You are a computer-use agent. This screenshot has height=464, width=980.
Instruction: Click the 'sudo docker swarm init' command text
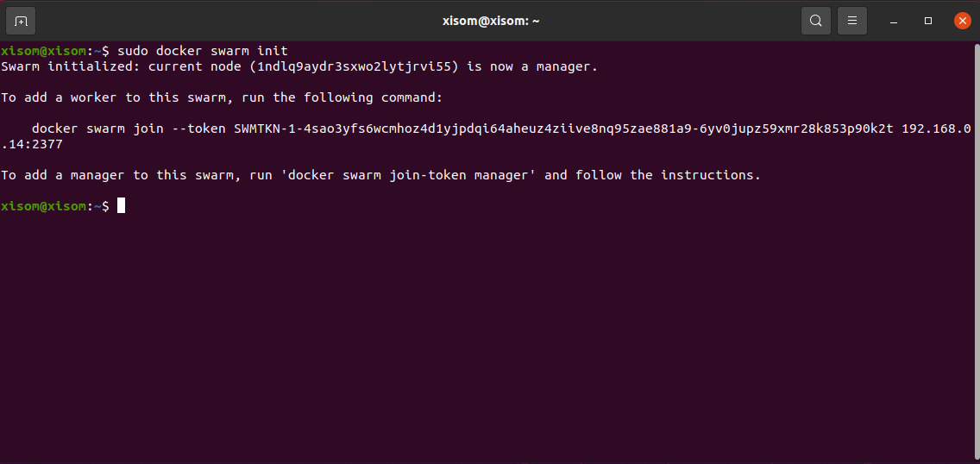click(202, 51)
